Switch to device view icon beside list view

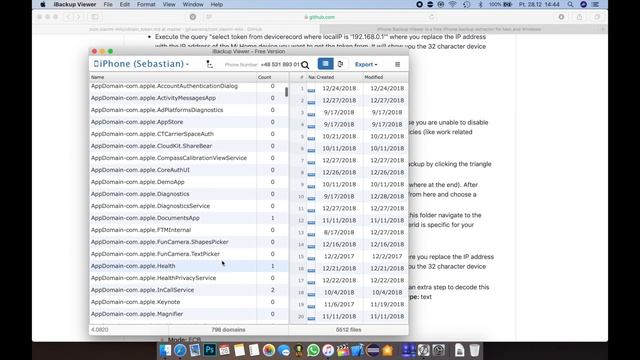pyautogui.click(x=340, y=64)
